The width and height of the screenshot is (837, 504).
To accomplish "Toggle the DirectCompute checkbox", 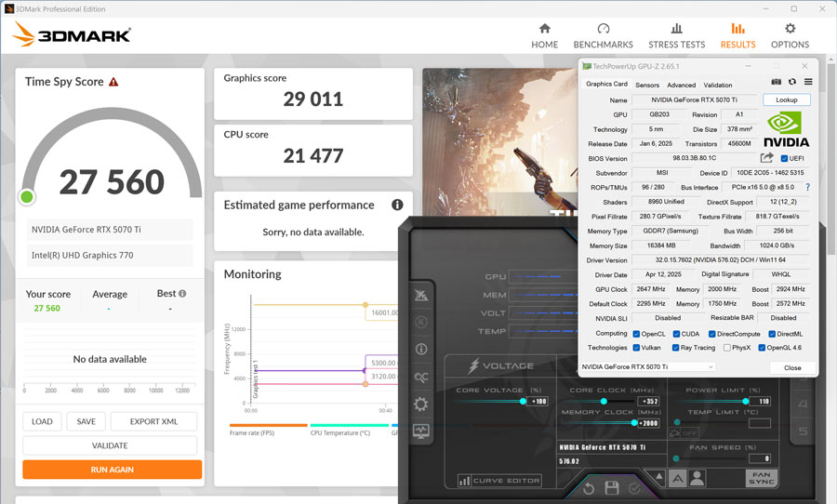I will coord(712,334).
